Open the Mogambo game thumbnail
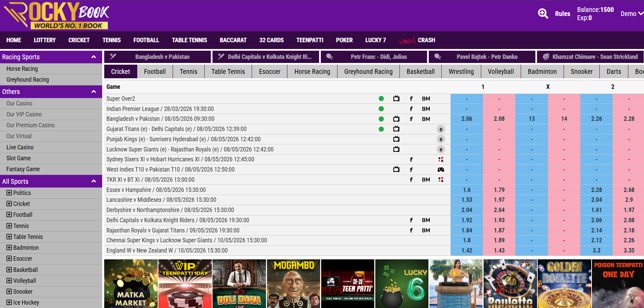This screenshot has width=644, height=308. (294, 284)
